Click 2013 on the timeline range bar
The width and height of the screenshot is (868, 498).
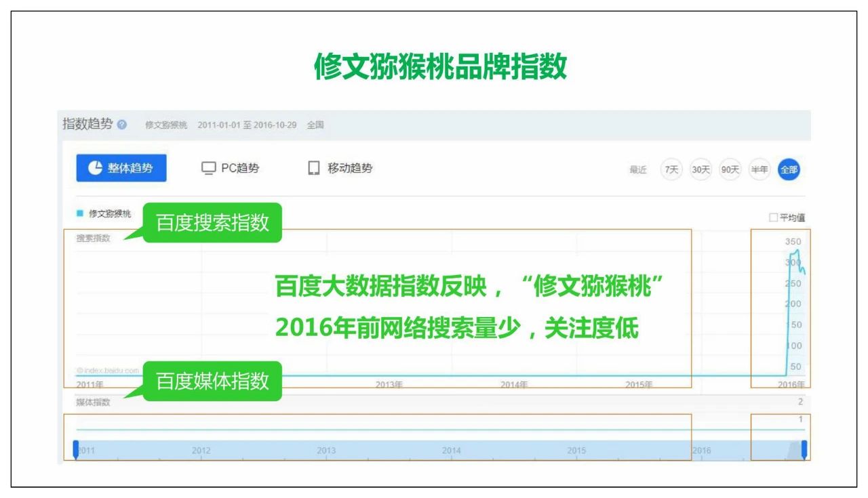click(x=326, y=450)
